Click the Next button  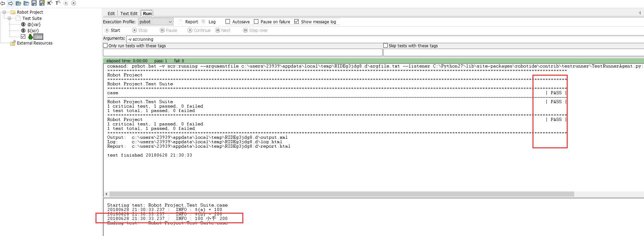[x=223, y=30]
